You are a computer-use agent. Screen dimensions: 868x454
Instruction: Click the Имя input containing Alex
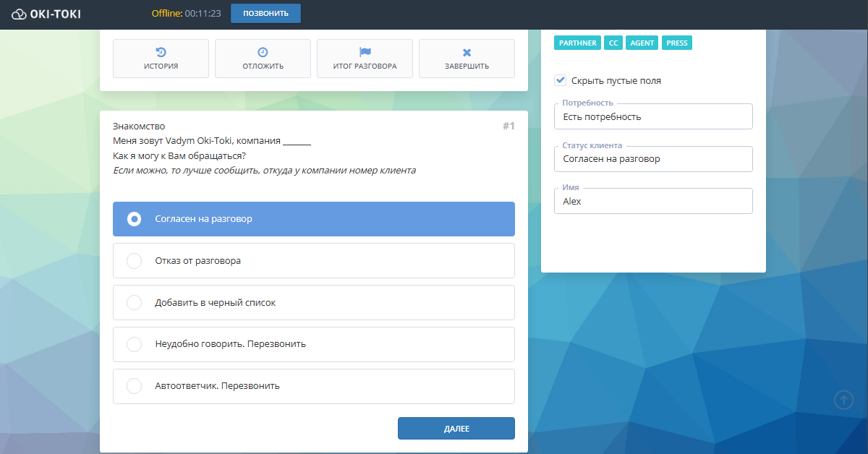pyautogui.click(x=653, y=201)
